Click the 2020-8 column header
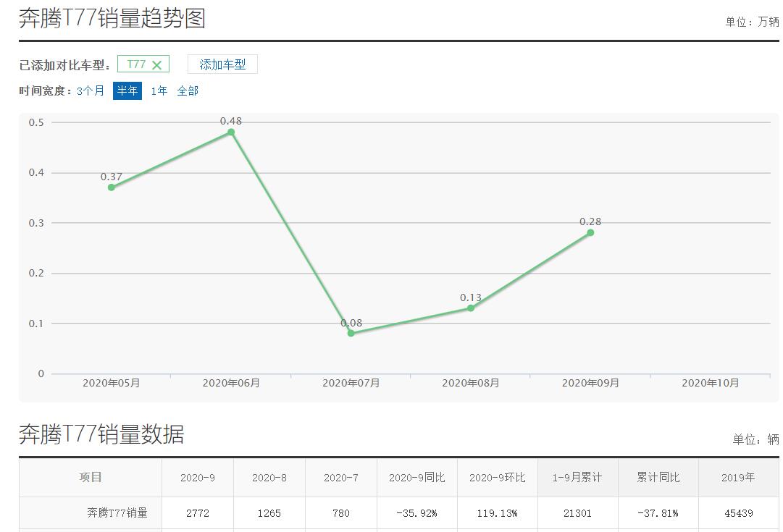Viewport: 783px width, 532px height. tap(269, 478)
